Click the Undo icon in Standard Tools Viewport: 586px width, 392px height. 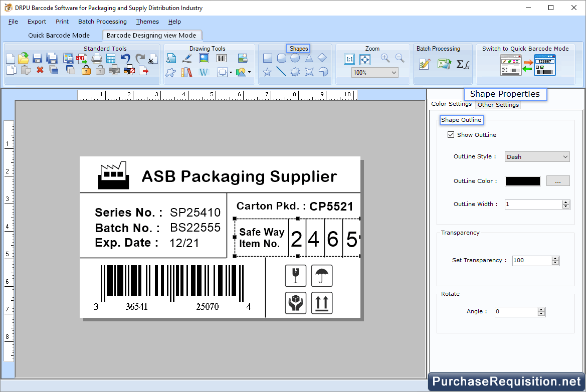coord(125,58)
